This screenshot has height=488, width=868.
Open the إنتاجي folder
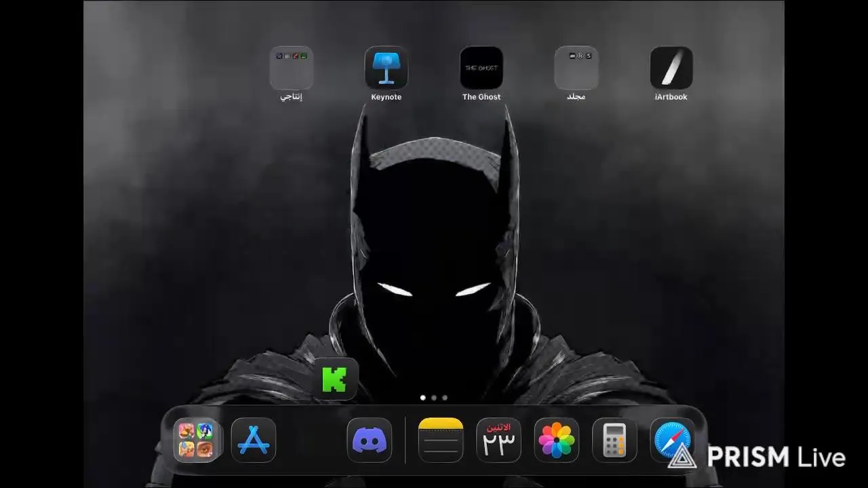292,68
